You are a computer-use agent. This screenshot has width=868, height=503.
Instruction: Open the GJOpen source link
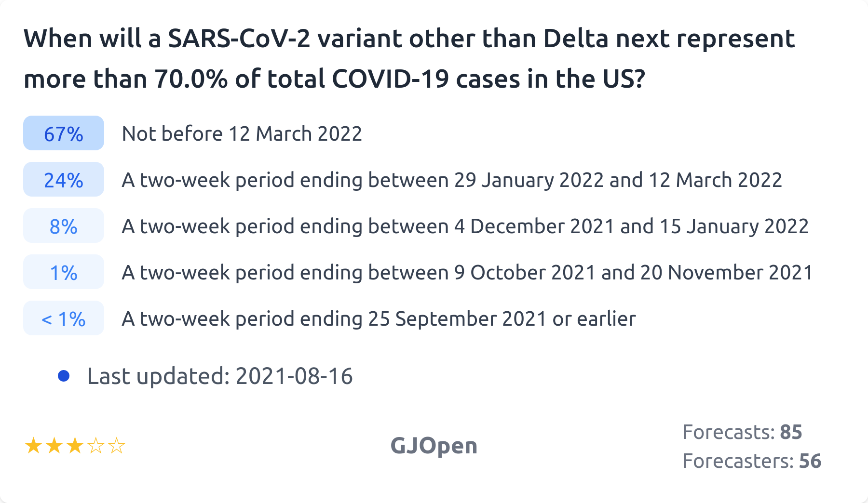coord(434,446)
